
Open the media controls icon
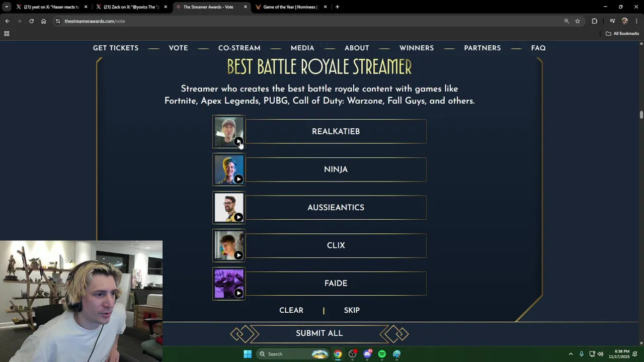[x=612, y=21]
